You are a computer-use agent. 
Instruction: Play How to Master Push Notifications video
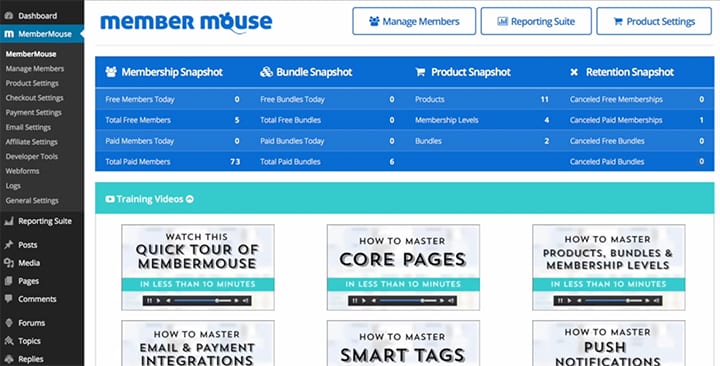(x=609, y=343)
